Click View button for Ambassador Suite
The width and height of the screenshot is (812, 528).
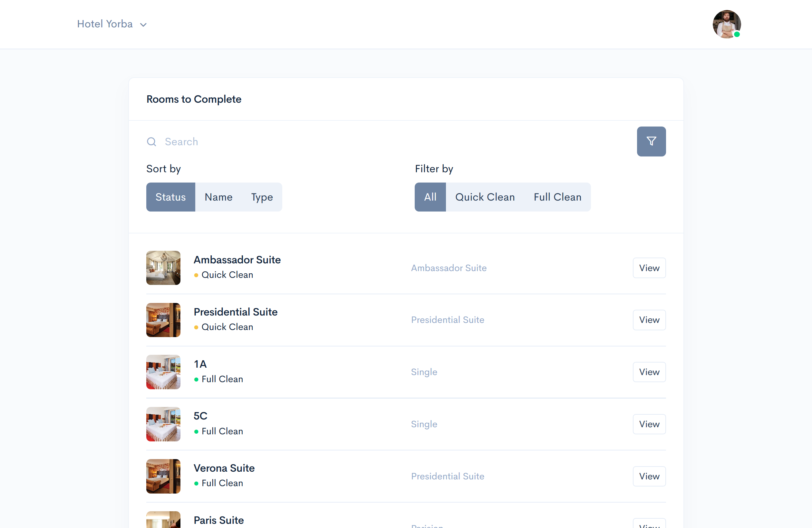649,268
